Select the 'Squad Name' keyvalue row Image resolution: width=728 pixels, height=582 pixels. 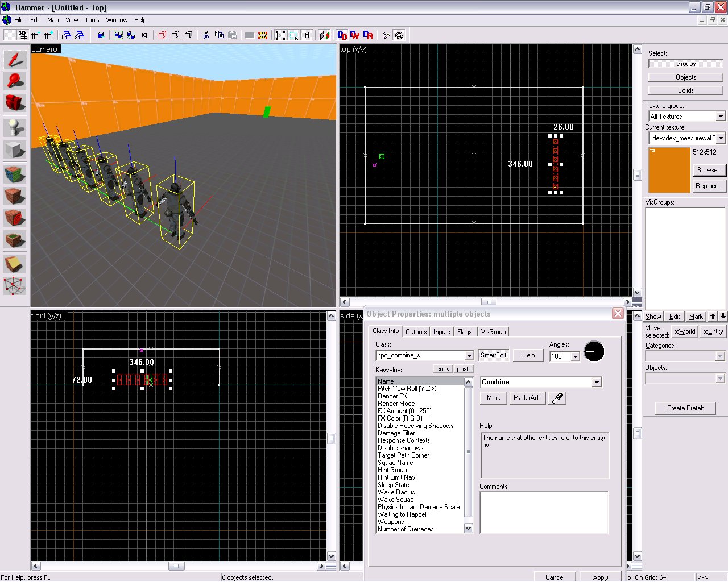pyautogui.click(x=420, y=463)
